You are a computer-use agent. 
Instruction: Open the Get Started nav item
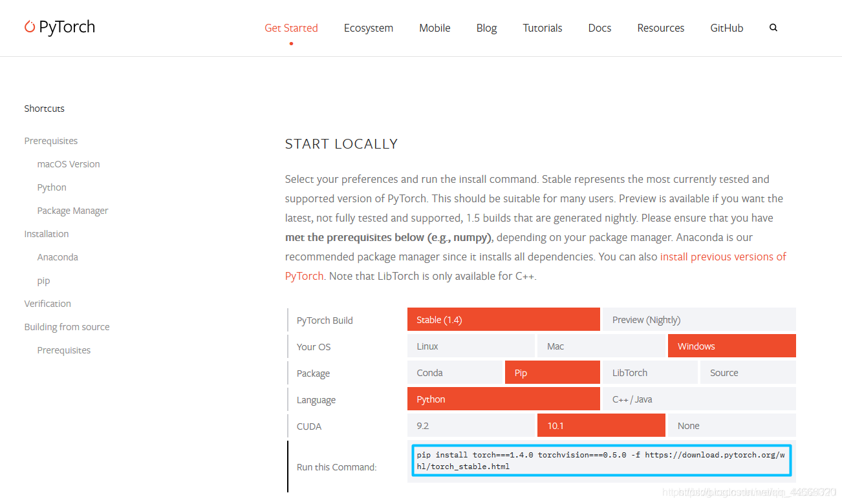point(291,28)
